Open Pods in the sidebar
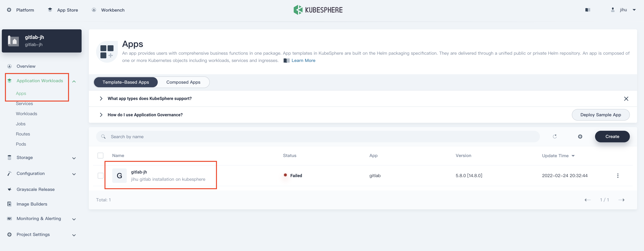Image resolution: width=644 pixels, height=251 pixels. [x=21, y=144]
